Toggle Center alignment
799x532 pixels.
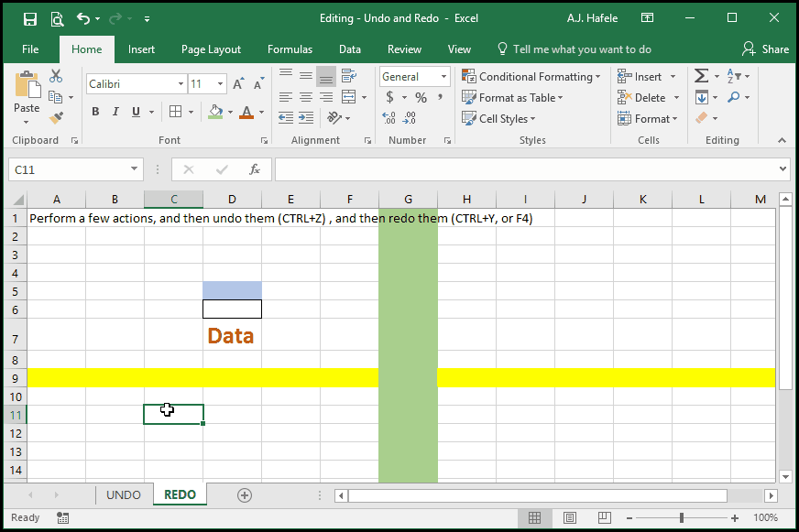[306, 97]
